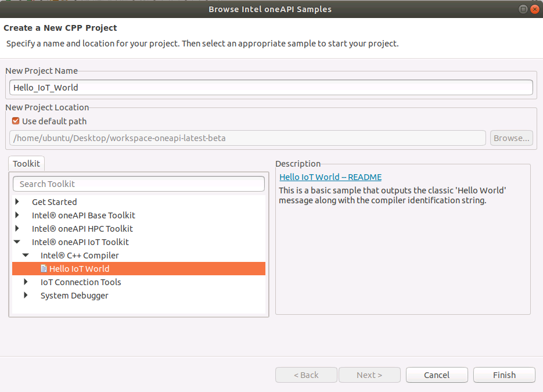Expand the IoT Connection Tools node
Viewport: 543px width, 392px height.
(26, 282)
